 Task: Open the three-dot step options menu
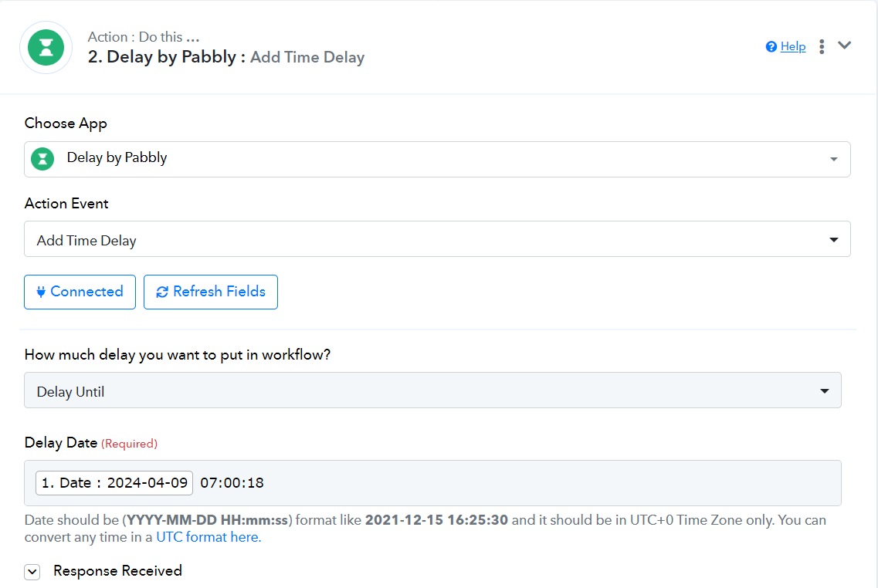click(x=822, y=46)
